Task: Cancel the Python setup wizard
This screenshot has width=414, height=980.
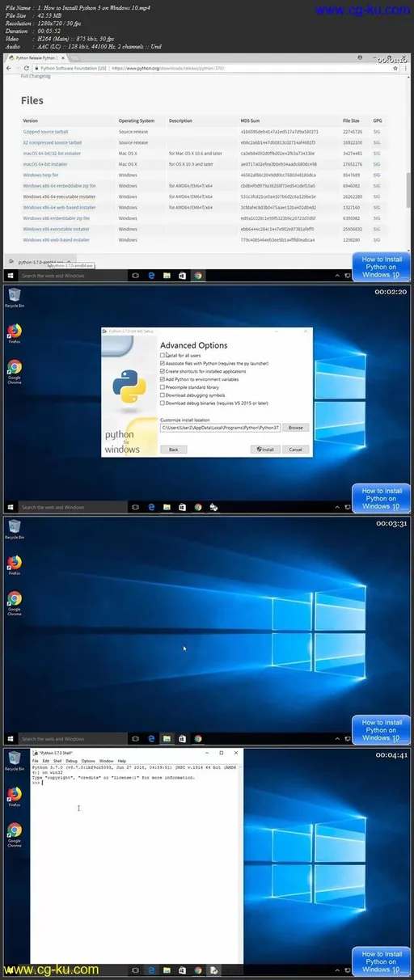Action: (295, 449)
